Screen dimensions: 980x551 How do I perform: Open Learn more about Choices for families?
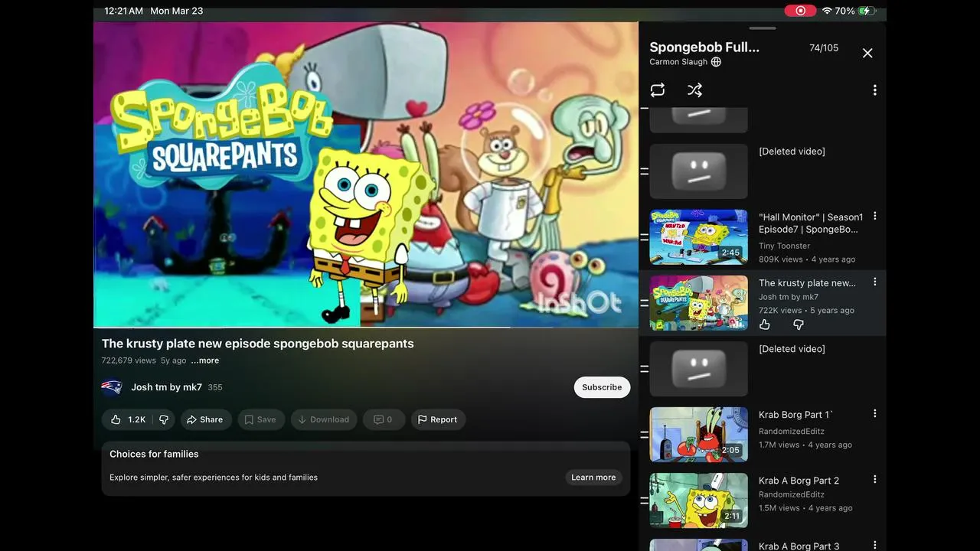pos(593,478)
